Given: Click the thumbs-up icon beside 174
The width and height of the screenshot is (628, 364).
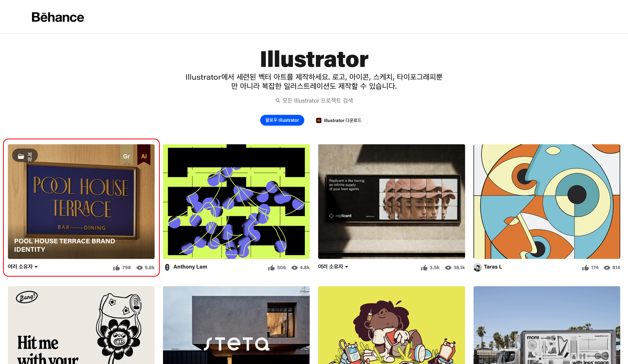Looking at the screenshot, I should [x=585, y=268].
